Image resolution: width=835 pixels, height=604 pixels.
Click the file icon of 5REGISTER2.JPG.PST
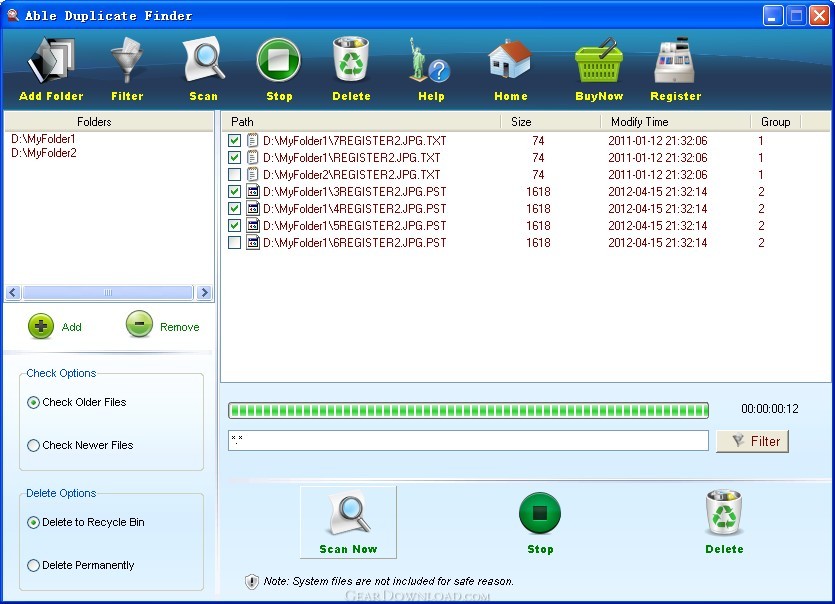253,226
